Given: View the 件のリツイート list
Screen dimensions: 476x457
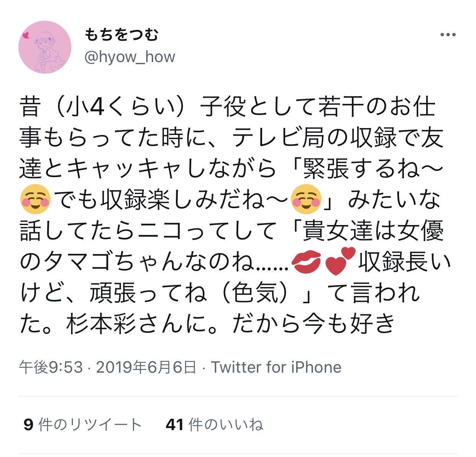Looking at the screenshot, I should point(90,424).
